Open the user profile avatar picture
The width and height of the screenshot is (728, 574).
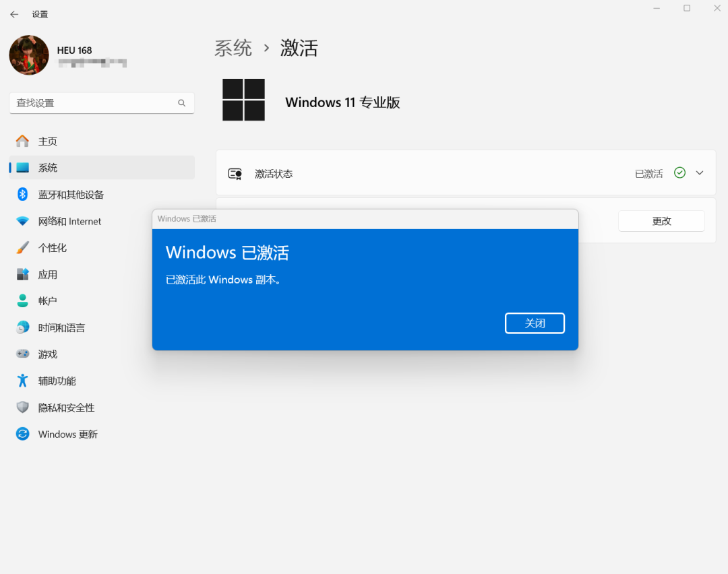[x=29, y=55]
